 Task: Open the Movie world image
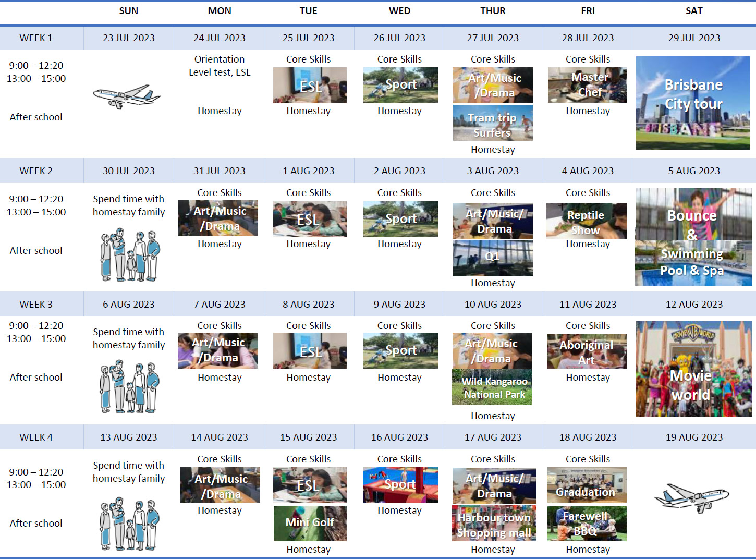tap(694, 369)
